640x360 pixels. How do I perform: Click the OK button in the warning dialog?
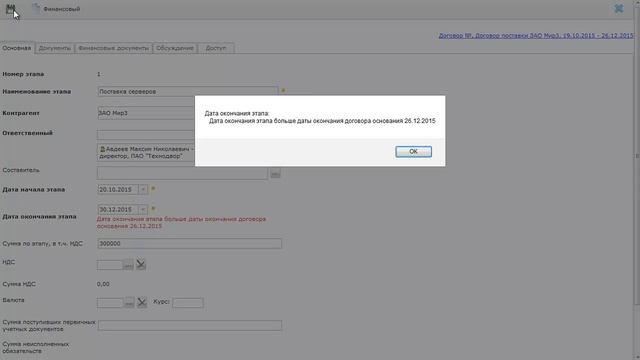click(413, 151)
